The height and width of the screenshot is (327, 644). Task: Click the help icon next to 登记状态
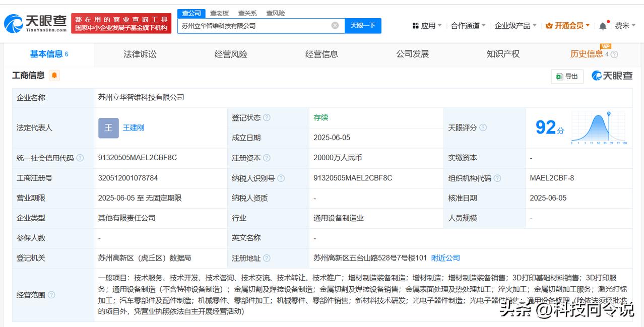[267, 118]
